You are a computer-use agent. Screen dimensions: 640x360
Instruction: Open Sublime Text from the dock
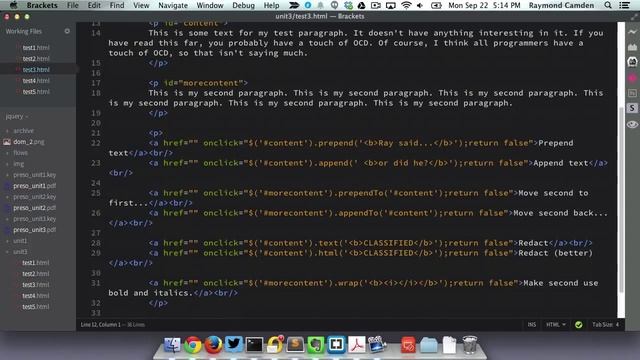295,345
